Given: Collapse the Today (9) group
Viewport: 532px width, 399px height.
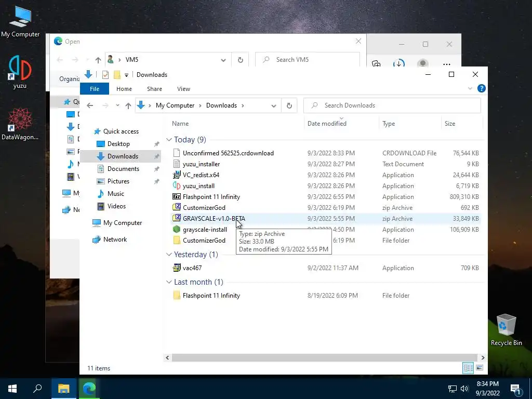Looking at the screenshot, I should click(169, 140).
